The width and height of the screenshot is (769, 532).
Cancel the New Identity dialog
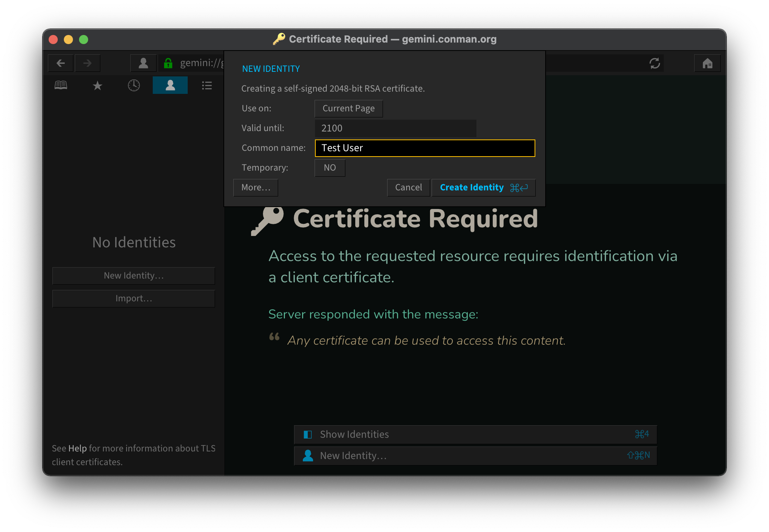point(408,188)
